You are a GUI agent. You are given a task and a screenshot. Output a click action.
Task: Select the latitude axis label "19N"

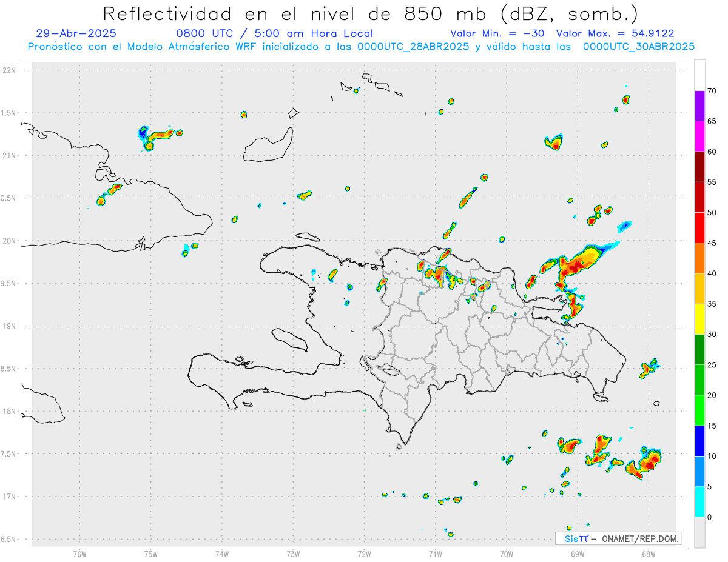pos(10,326)
